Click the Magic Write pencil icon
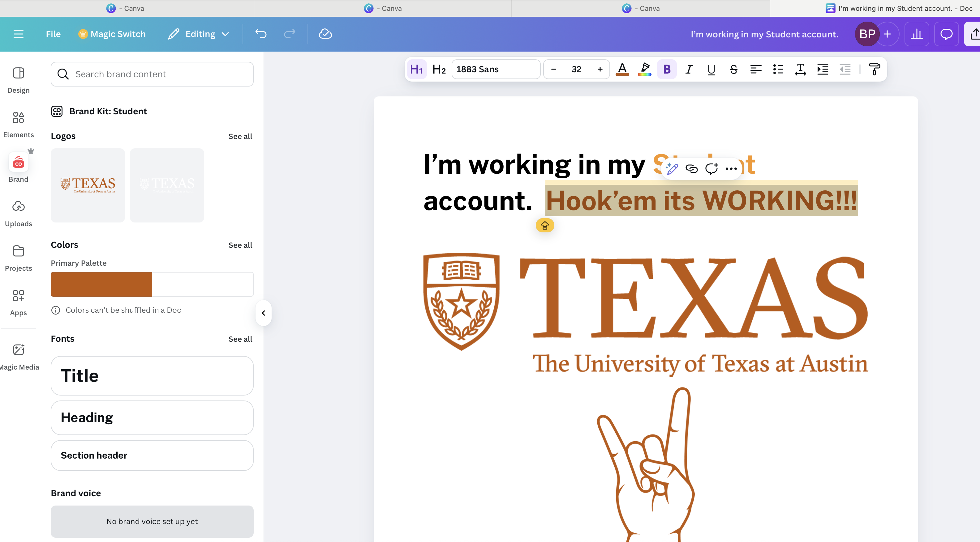Viewport: 980px width, 542px height. pyautogui.click(x=672, y=168)
